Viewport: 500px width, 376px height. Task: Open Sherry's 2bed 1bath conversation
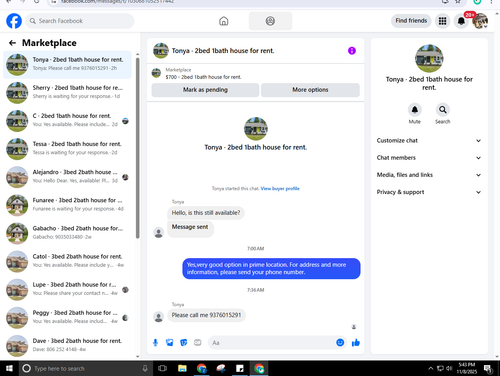pos(68,93)
